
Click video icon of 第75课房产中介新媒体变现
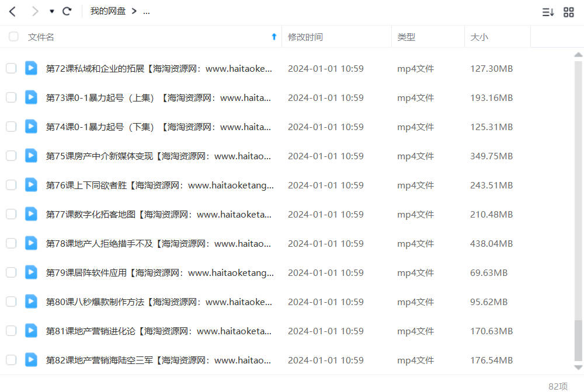[x=31, y=156]
